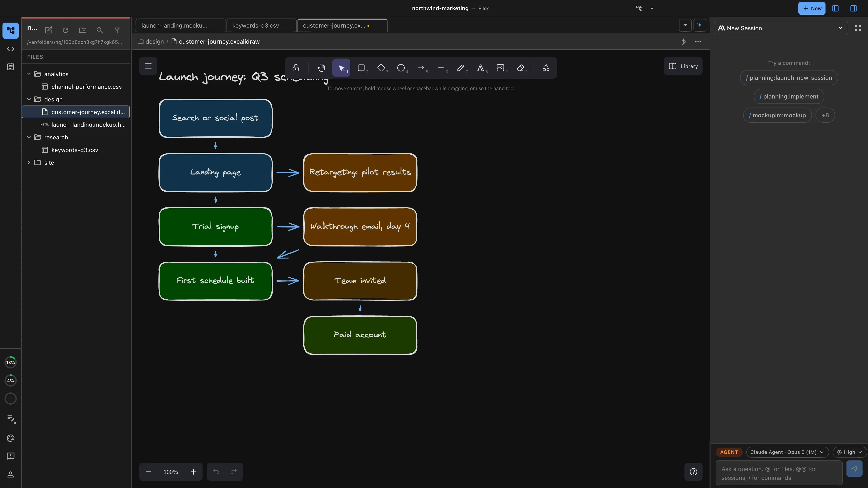Select the Ellipse shape tool

click(x=401, y=68)
